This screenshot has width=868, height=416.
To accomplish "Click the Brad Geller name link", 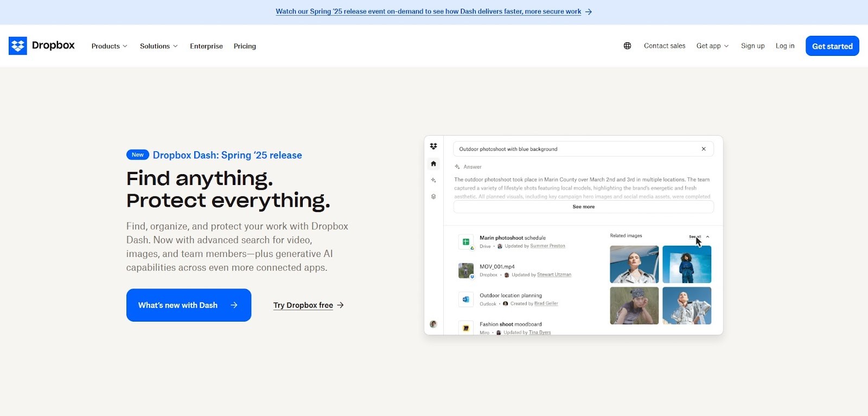I will click(546, 304).
